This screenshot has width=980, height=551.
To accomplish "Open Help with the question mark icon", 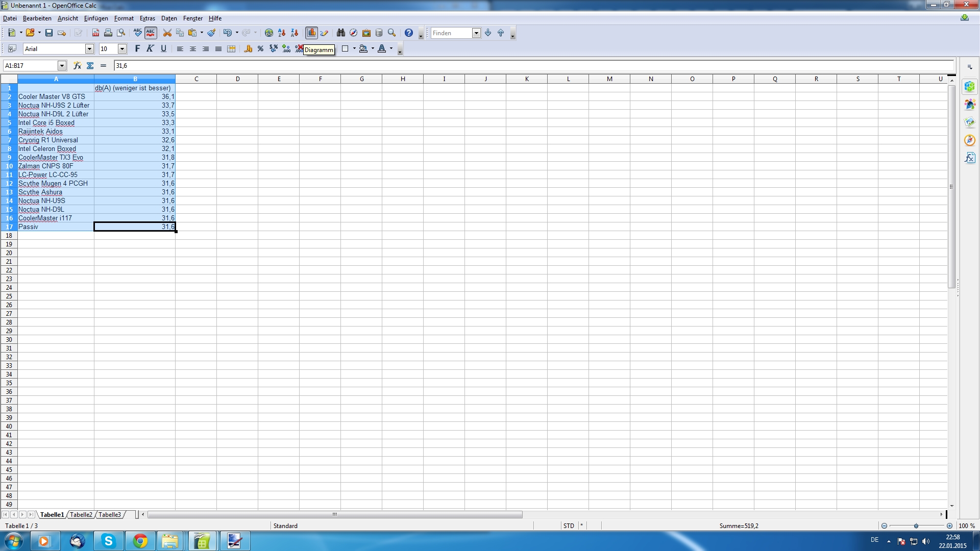I will (x=409, y=33).
